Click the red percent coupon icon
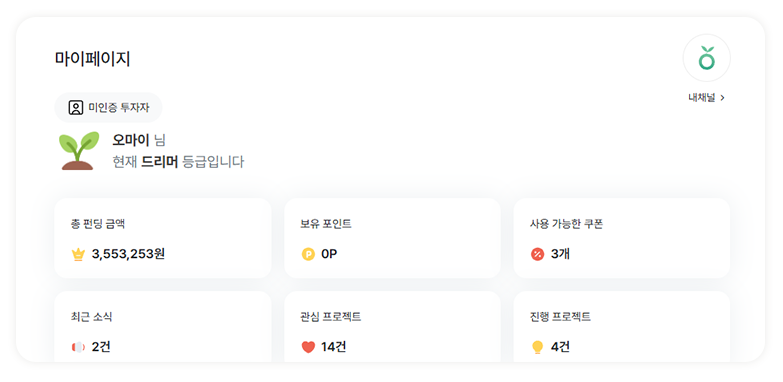 537,255
